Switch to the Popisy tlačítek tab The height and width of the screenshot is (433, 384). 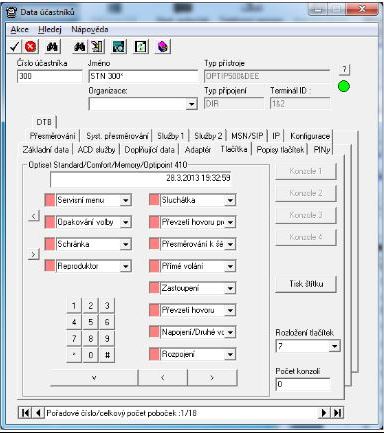[x=280, y=150]
